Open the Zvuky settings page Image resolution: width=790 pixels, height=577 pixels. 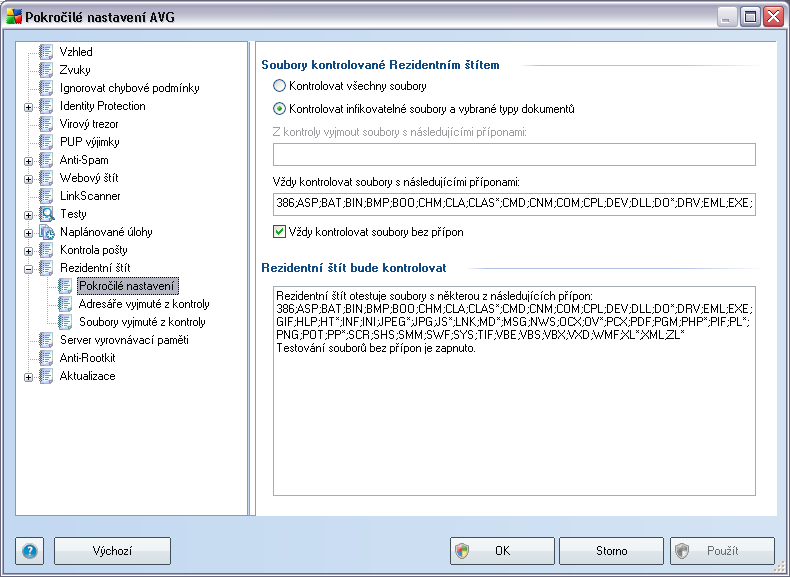pos(75,70)
